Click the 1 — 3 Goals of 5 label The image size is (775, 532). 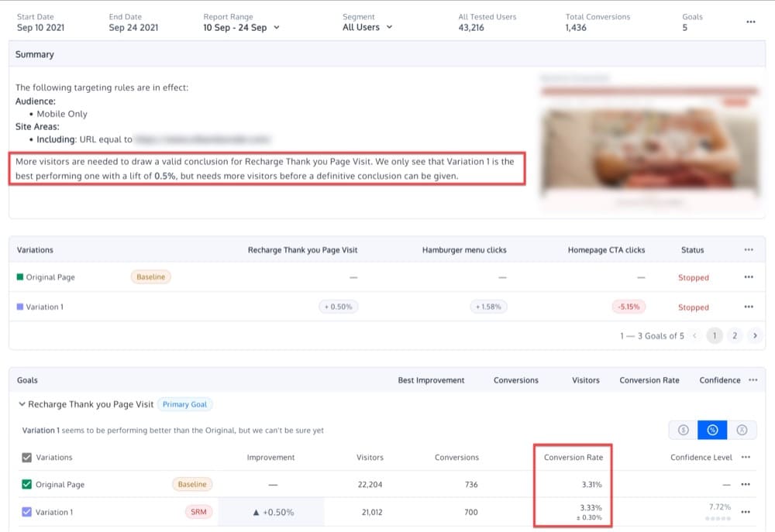coord(652,336)
